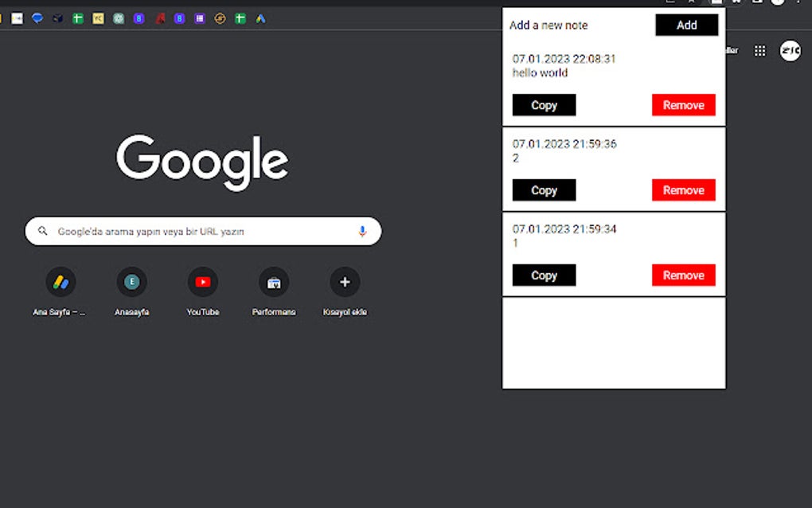Copy the hello world note

point(544,104)
